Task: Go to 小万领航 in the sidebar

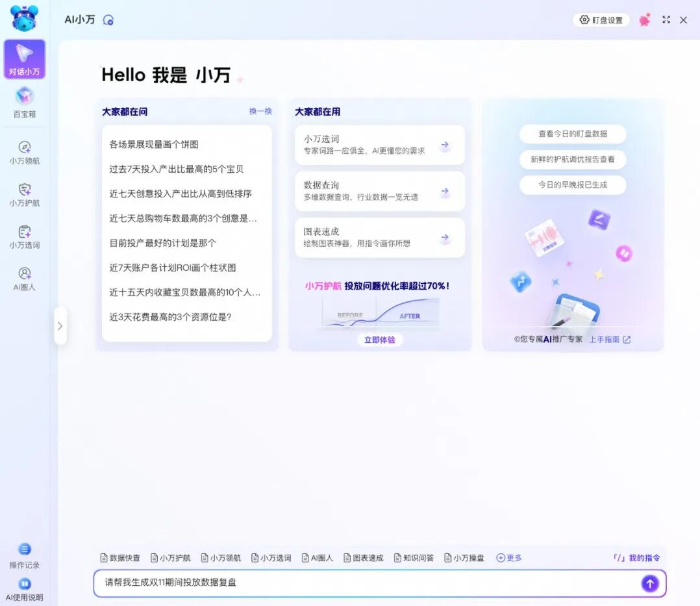Action: click(x=25, y=153)
